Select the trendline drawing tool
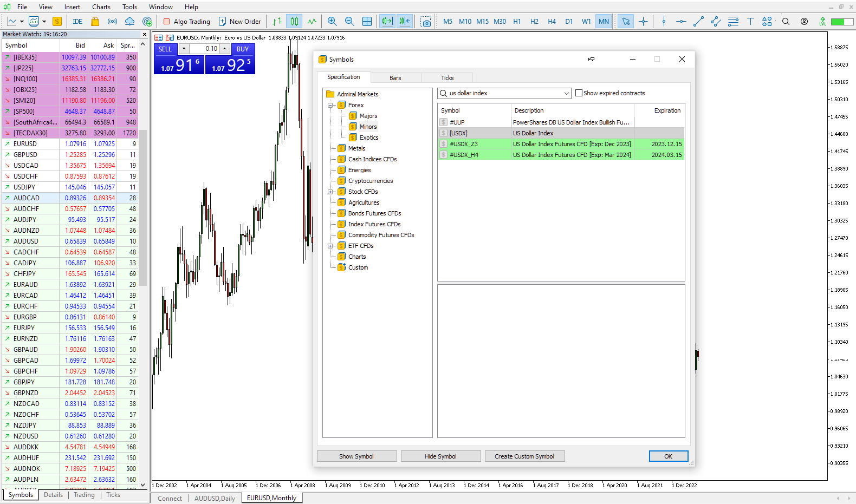The width and height of the screenshot is (856, 504). click(698, 22)
